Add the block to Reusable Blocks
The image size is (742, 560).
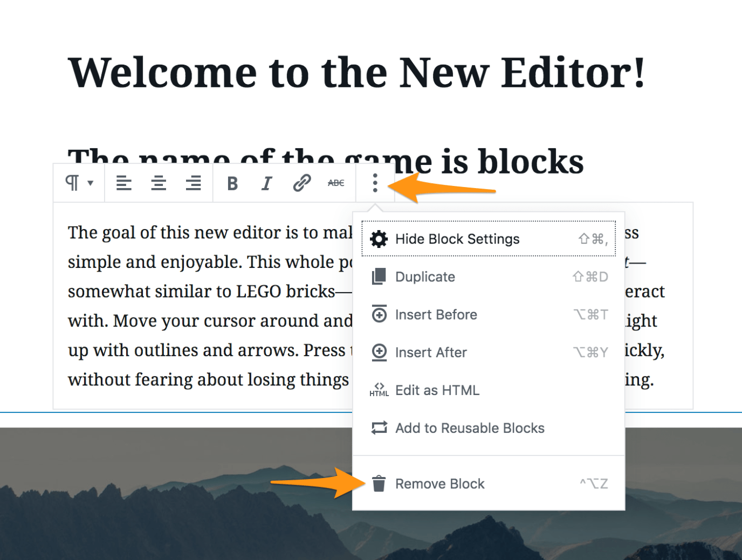470,428
